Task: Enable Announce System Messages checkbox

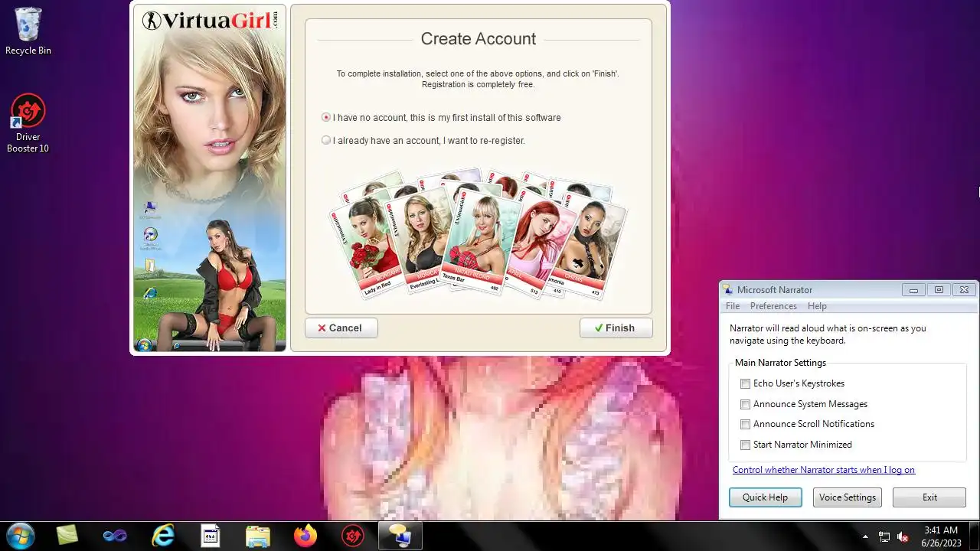Action: tap(745, 404)
